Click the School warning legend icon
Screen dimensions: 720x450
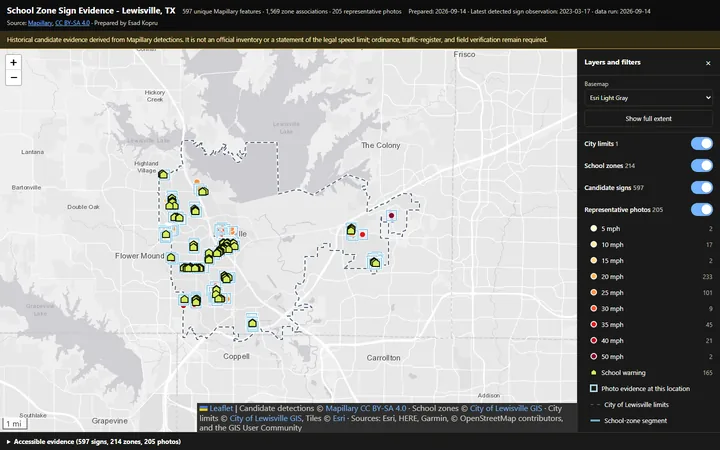pos(593,372)
